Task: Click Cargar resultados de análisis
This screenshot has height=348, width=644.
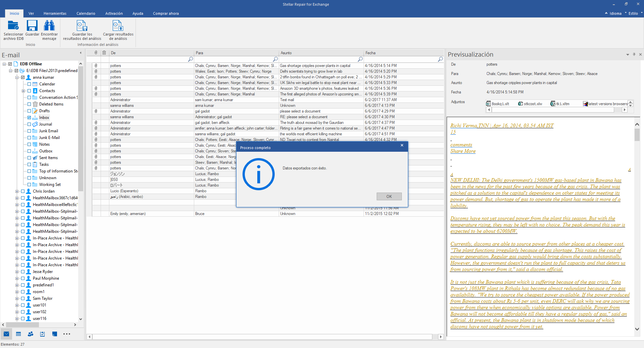Action: (118, 30)
